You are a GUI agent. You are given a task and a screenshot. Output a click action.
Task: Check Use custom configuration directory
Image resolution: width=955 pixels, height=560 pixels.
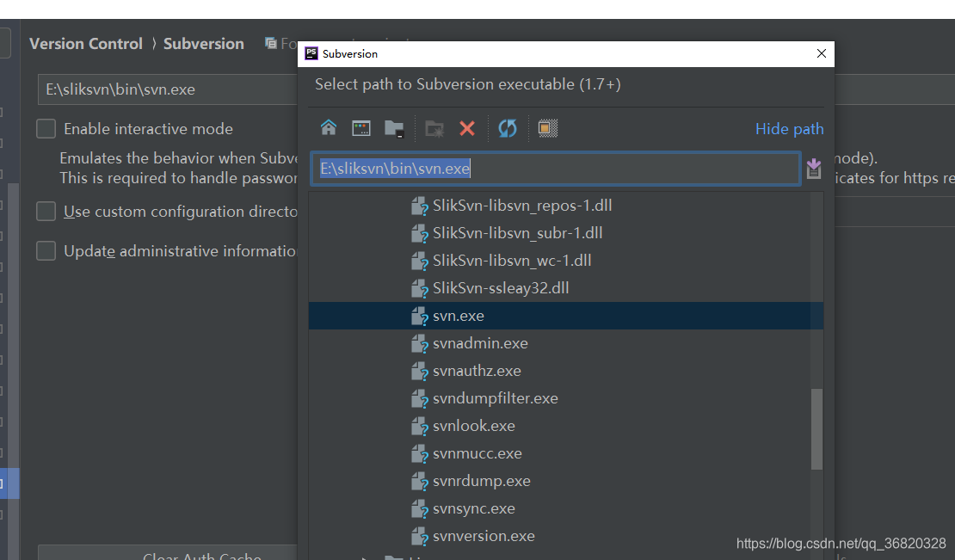coord(46,212)
